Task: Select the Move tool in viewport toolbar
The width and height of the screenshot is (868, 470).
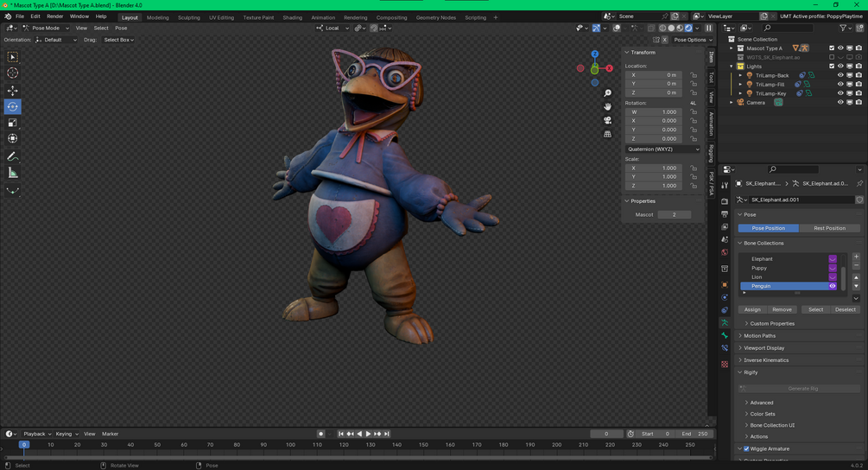Action: (13, 91)
